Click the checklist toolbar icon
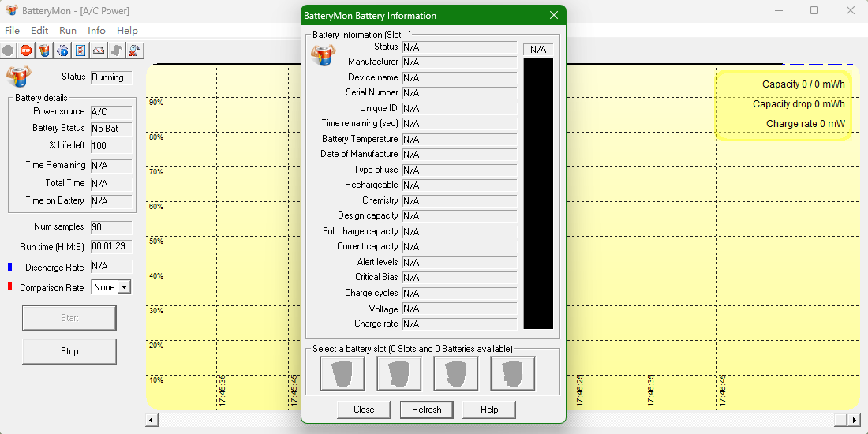The image size is (868, 434). [x=80, y=51]
